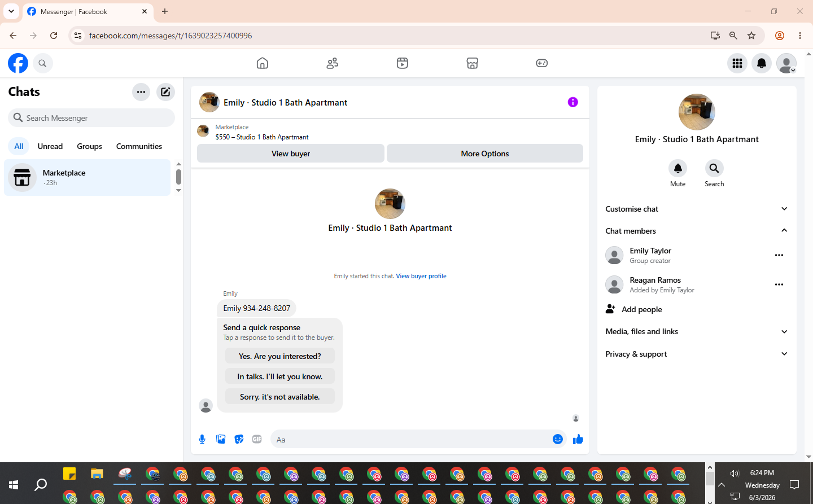Send quick response "Sorry, it's not available."
The width and height of the screenshot is (813, 504).
pyautogui.click(x=280, y=397)
